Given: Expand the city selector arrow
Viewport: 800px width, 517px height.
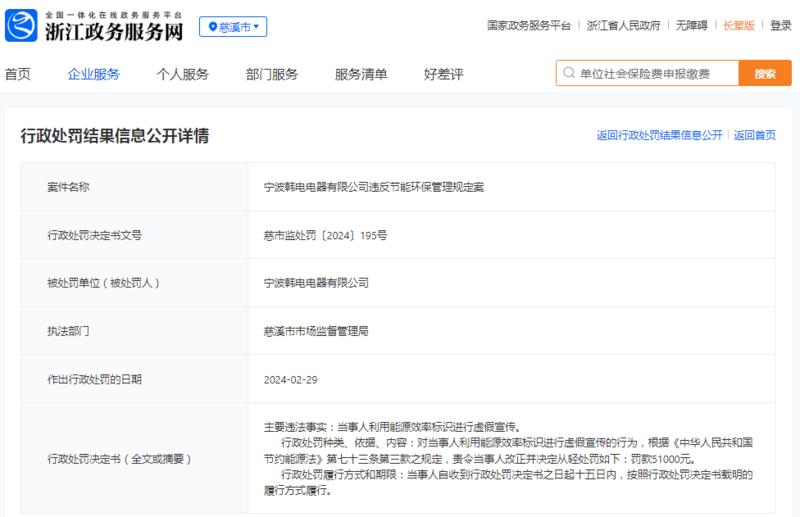Looking at the screenshot, I should point(256,27).
